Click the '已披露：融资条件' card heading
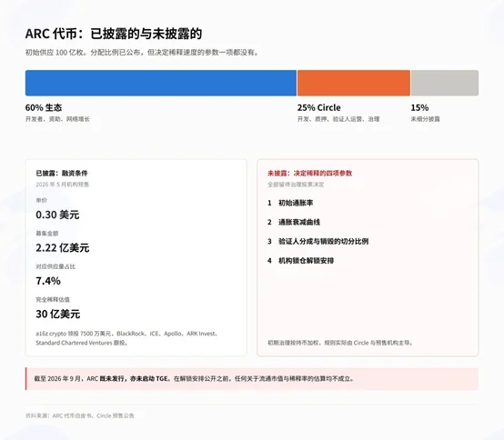 [x=62, y=174]
